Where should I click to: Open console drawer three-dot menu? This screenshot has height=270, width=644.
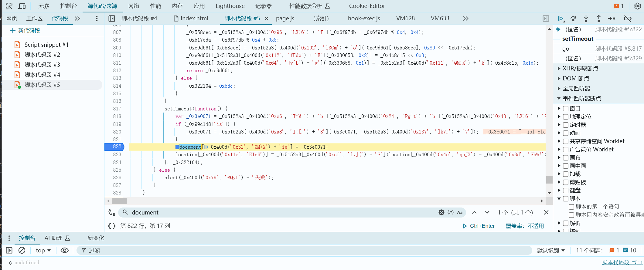click(x=9, y=238)
